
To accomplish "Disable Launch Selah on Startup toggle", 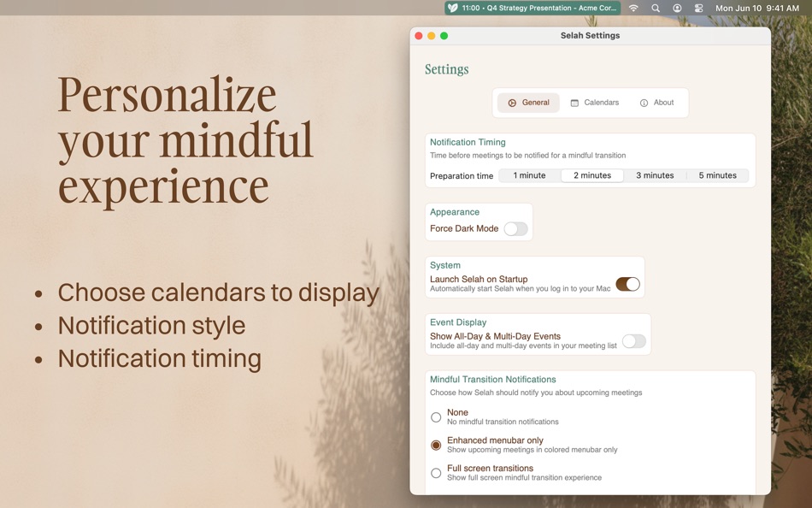I will [x=627, y=284].
